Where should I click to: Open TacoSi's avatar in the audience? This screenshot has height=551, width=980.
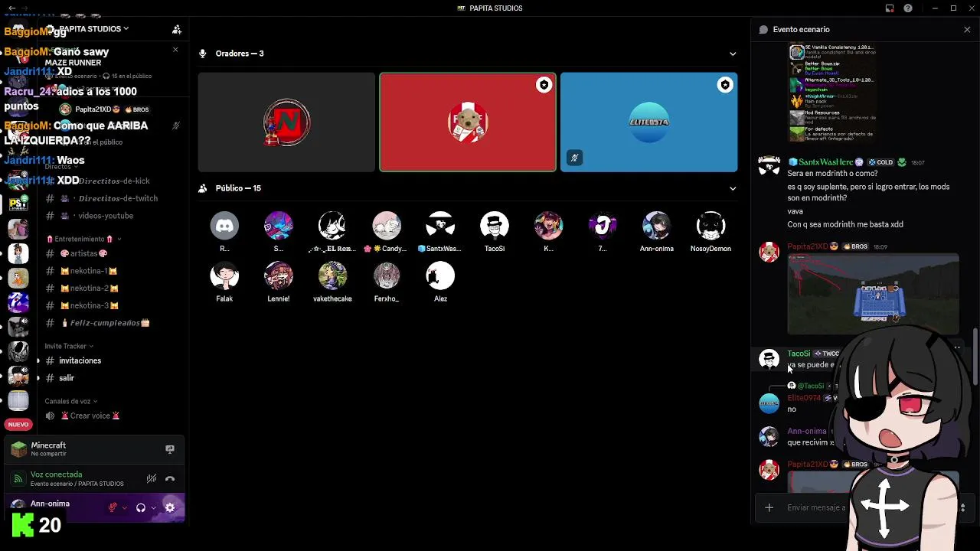tap(494, 226)
